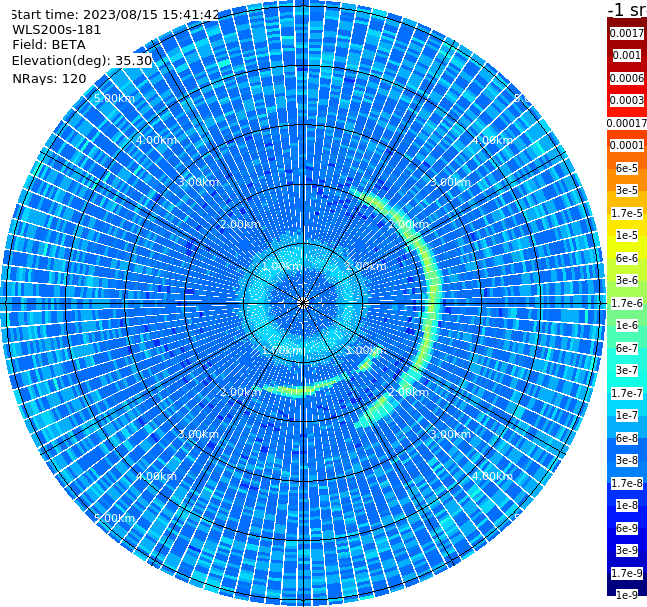
Task: Click the Field: BETA label
Action: point(49,45)
